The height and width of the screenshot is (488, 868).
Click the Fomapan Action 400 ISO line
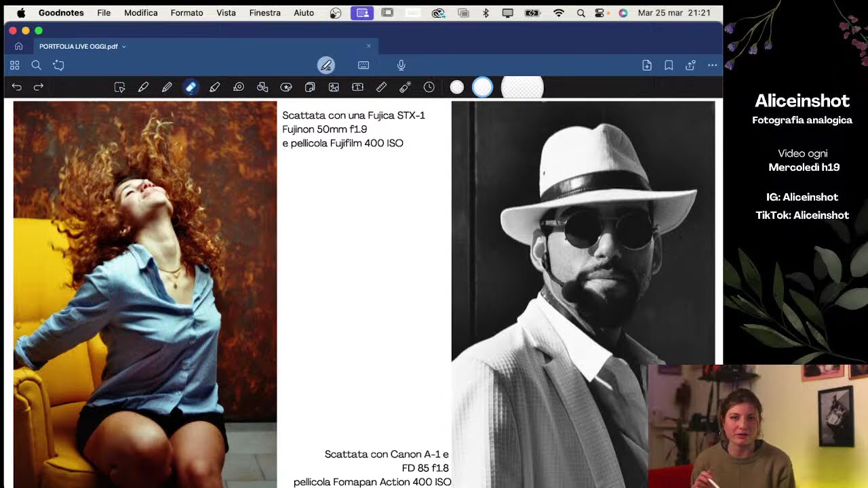click(372, 482)
